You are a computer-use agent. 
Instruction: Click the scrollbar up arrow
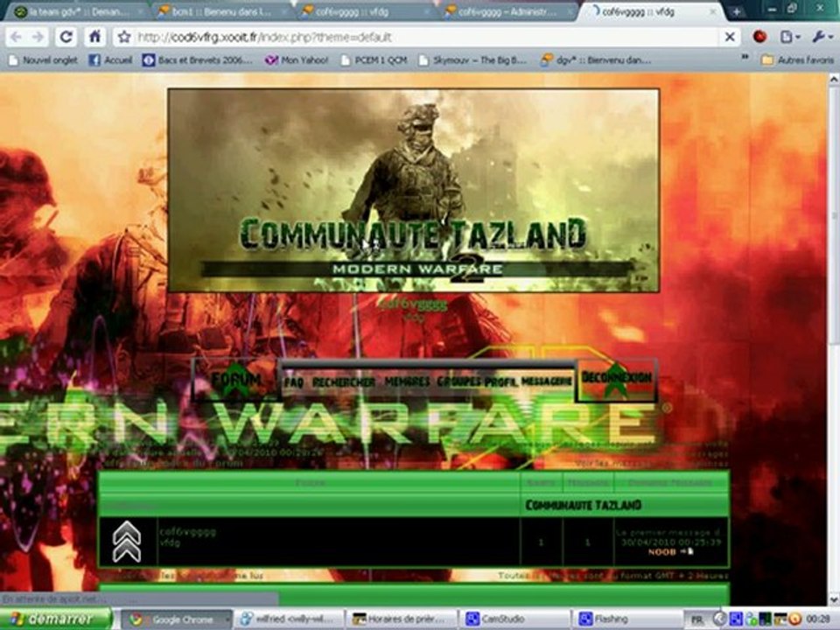tap(834, 80)
